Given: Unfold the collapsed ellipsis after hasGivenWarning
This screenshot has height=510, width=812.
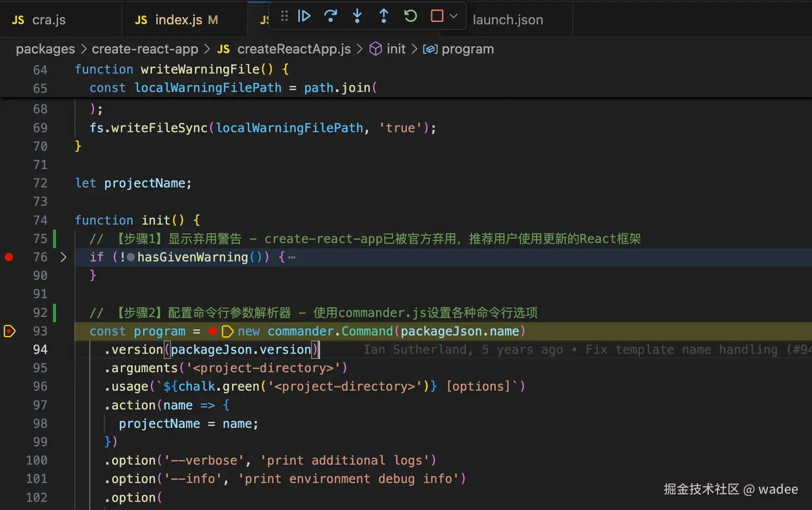Looking at the screenshot, I should (x=292, y=258).
